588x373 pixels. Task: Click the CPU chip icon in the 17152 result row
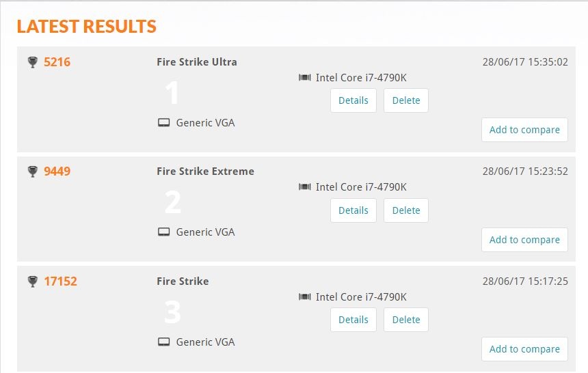pyautogui.click(x=305, y=297)
